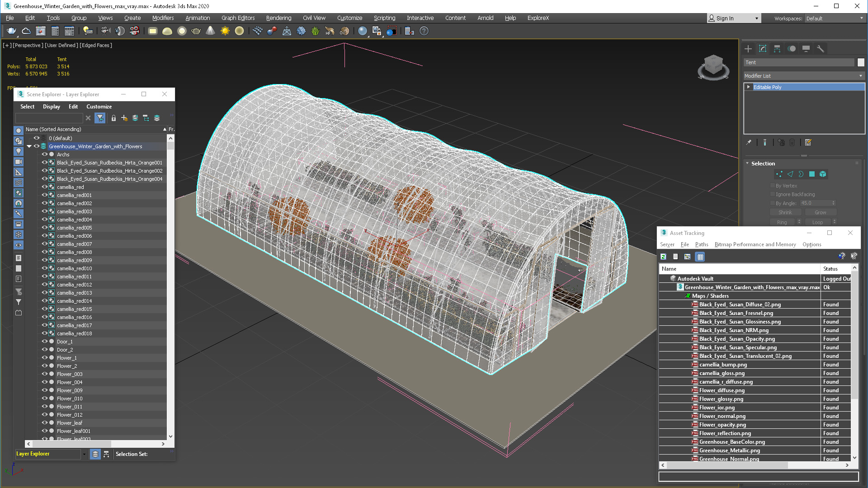Open the Modifiers menu
868x488 pixels.
pos(163,18)
